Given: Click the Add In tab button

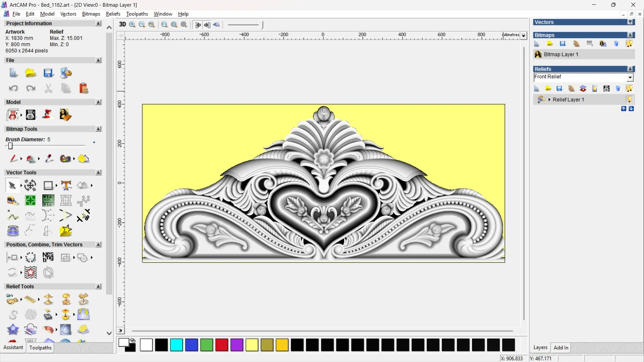Looking at the screenshot, I should [x=561, y=348].
